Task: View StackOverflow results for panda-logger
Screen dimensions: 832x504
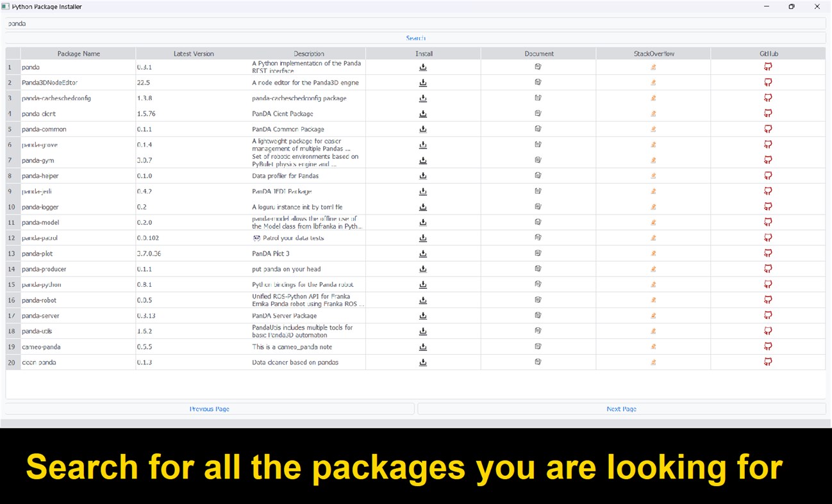Action: (653, 206)
